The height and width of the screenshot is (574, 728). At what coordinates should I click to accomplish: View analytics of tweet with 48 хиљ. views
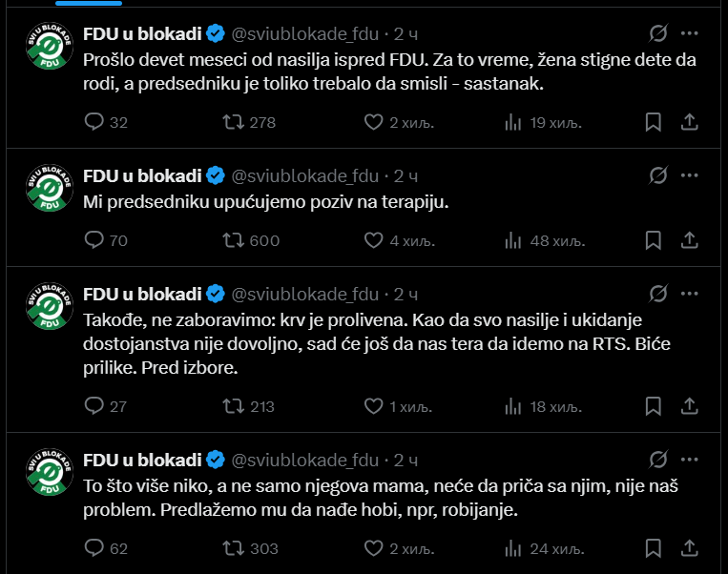coord(545,241)
